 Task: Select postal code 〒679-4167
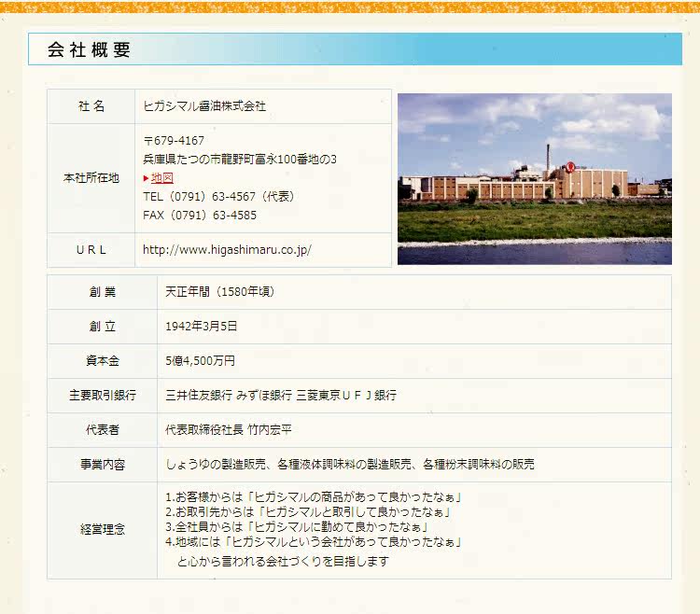tap(174, 141)
